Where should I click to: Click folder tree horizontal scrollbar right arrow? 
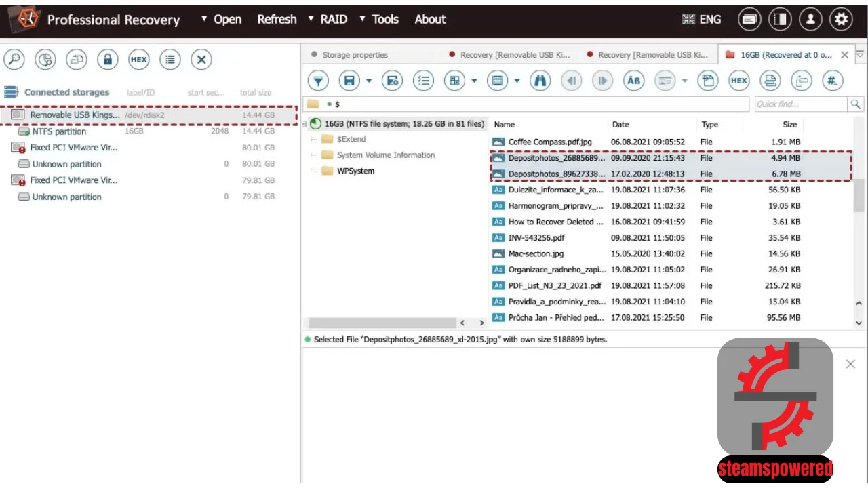coord(482,323)
